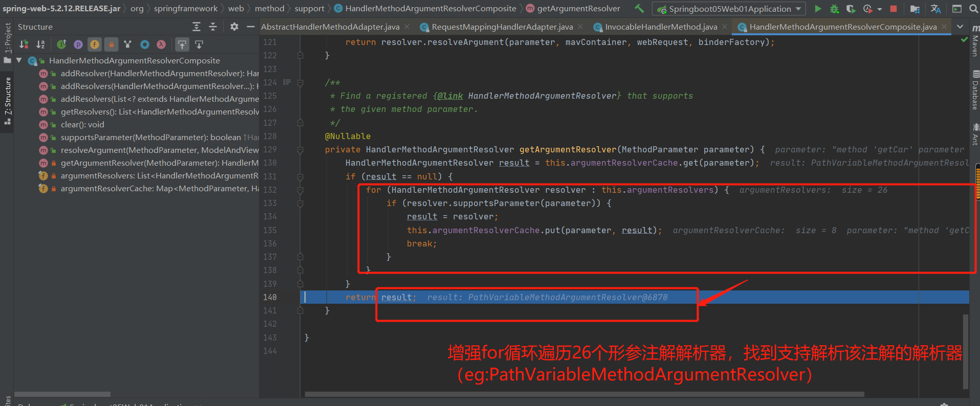The image size is (980, 406).
Task: Toggle Autoscroll to Source
Action: pos(182,44)
